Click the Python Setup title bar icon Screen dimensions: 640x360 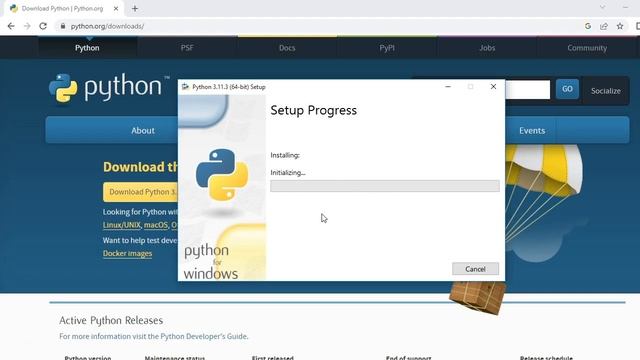185,87
